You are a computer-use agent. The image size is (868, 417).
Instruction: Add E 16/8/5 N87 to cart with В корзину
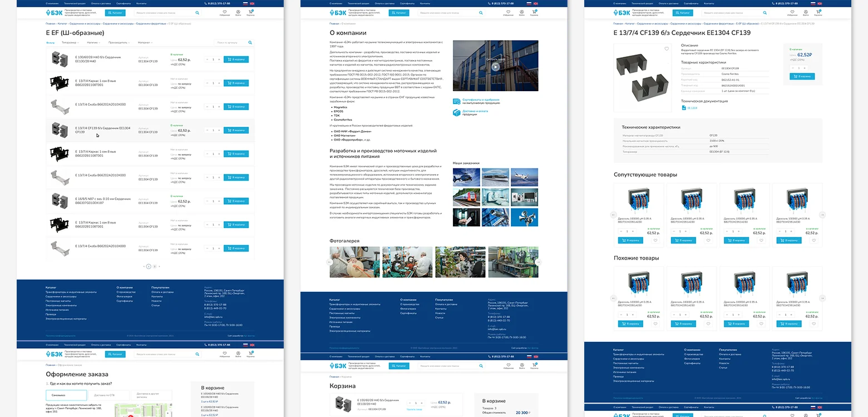[x=236, y=201]
